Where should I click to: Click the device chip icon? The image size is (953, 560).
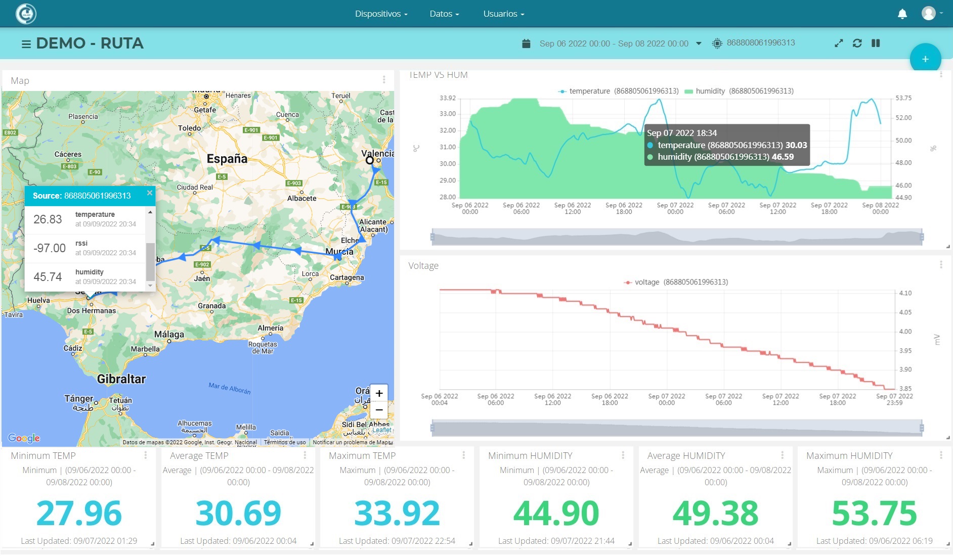(x=717, y=43)
